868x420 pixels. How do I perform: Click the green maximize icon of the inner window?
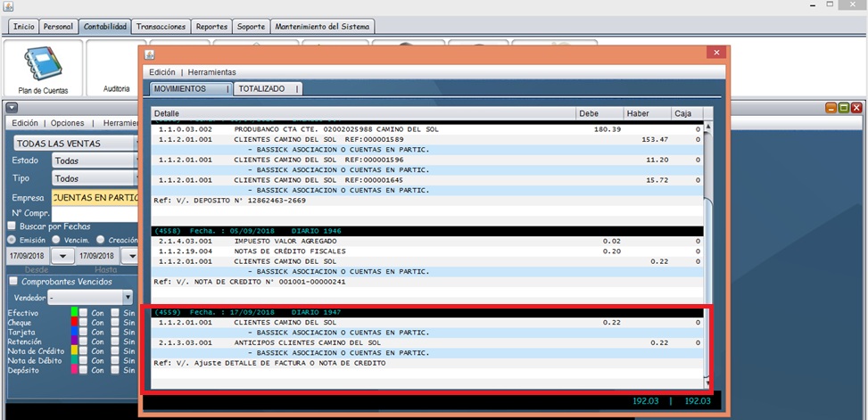(x=842, y=107)
